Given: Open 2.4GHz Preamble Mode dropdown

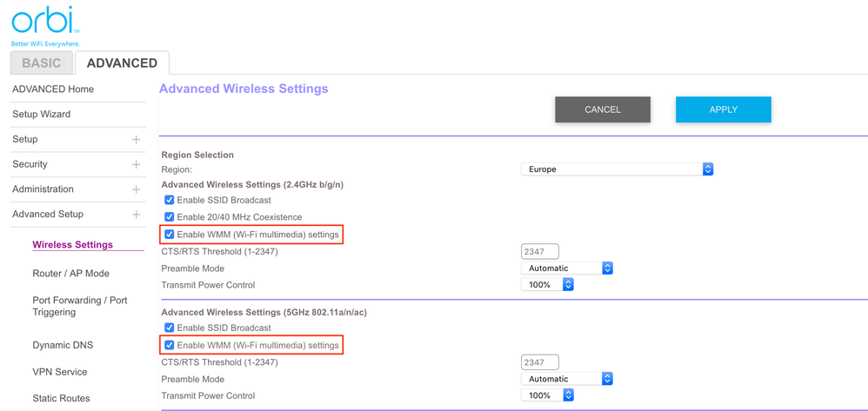Looking at the screenshot, I should (567, 268).
